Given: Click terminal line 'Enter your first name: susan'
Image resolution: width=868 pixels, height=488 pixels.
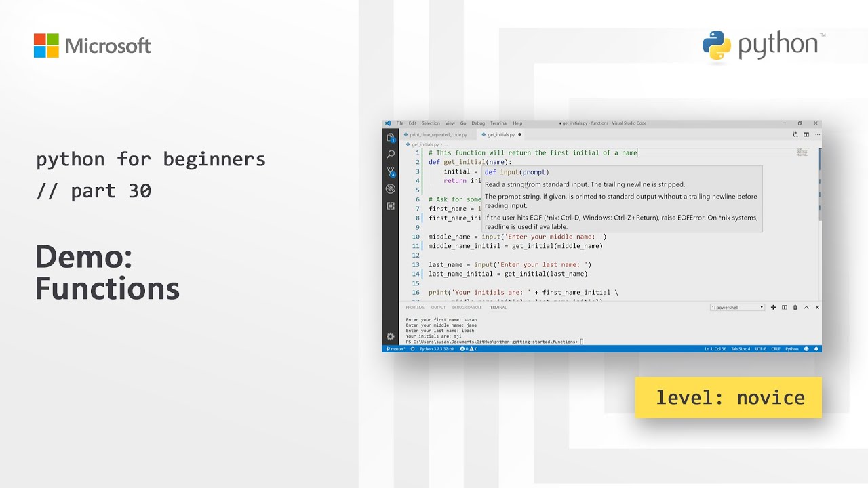Looking at the screenshot, I should pyautogui.click(x=441, y=319).
